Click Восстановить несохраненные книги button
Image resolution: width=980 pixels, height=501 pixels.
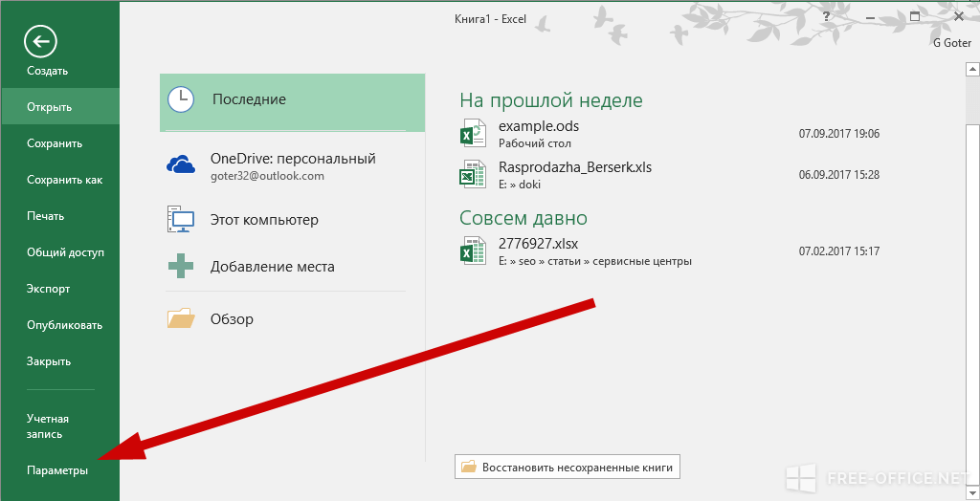coord(567,467)
